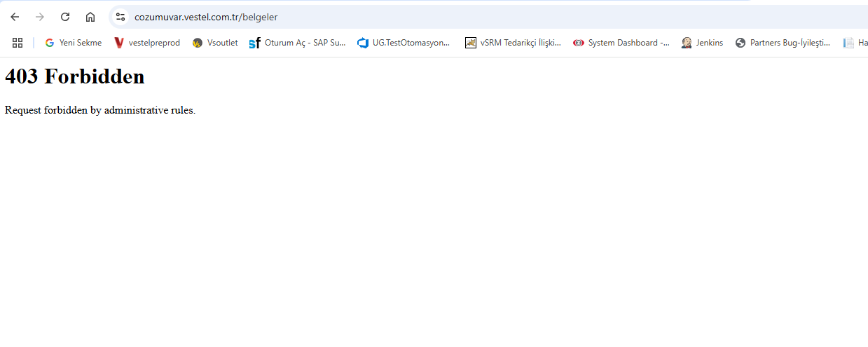This screenshot has width=868, height=347.
Task: Reload the current page
Action: 65,17
